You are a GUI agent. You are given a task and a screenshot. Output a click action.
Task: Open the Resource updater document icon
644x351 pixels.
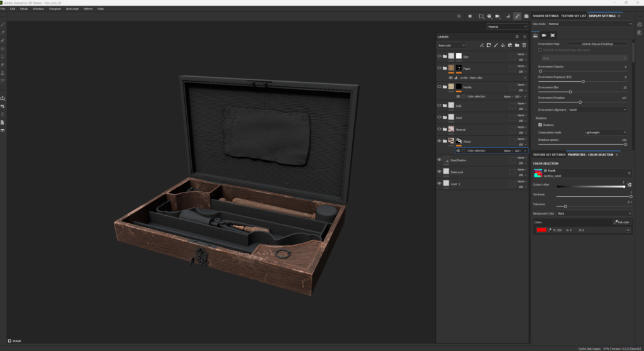pos(3,123)
